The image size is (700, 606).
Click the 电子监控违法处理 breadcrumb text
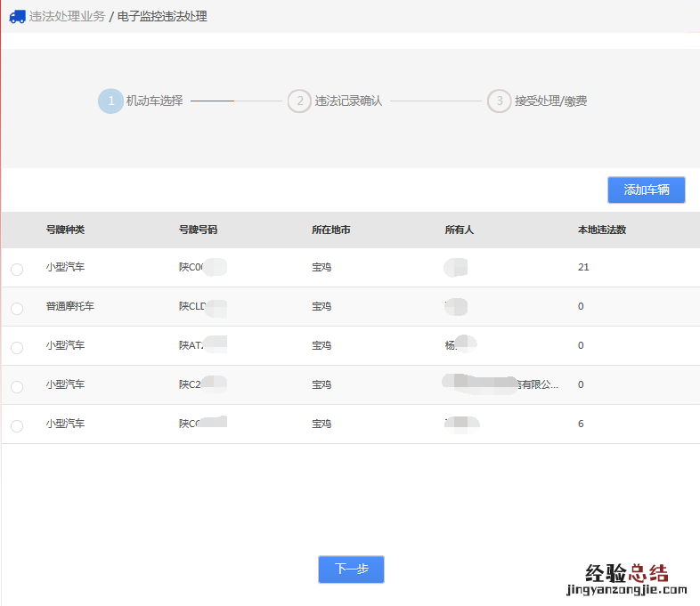[162, 16]
